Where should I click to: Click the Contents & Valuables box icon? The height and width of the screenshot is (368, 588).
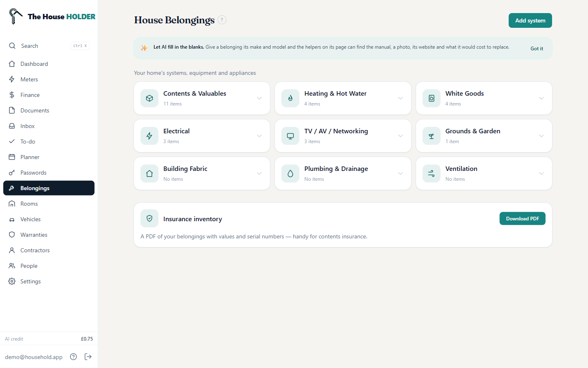pos(149,98)
